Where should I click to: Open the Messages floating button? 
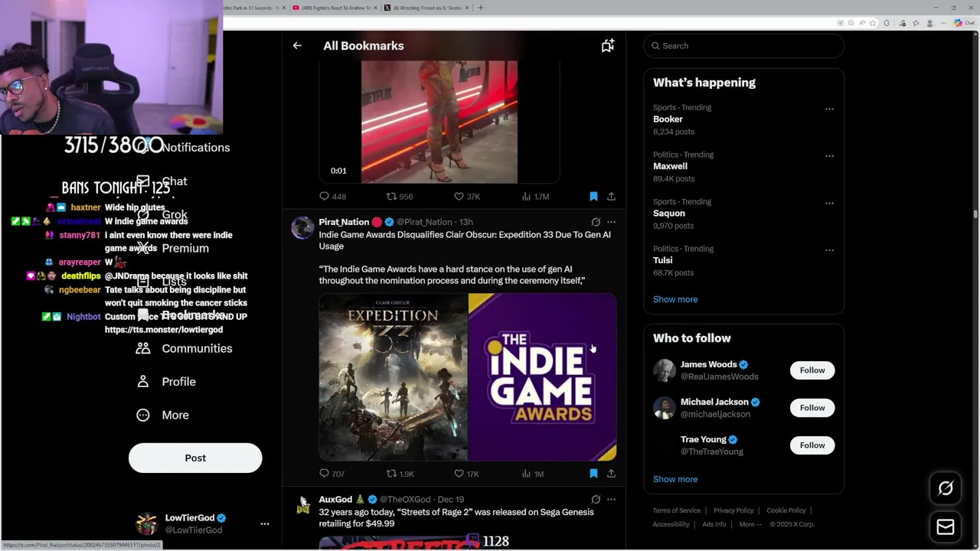click(946, 527)
